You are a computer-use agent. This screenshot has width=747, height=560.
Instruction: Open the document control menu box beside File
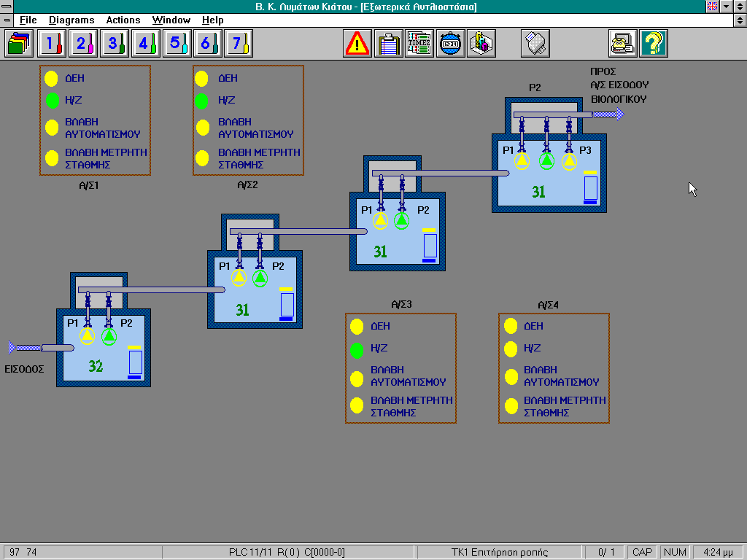[7, 20]
